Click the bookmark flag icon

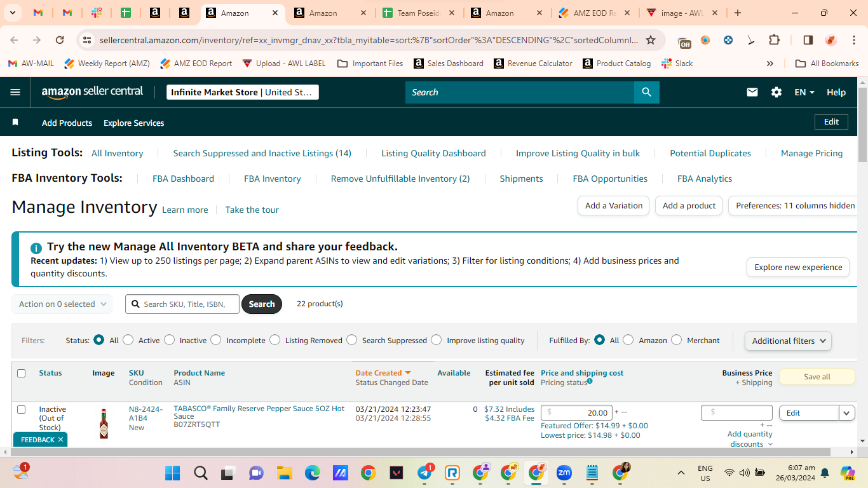pos(15,122)
